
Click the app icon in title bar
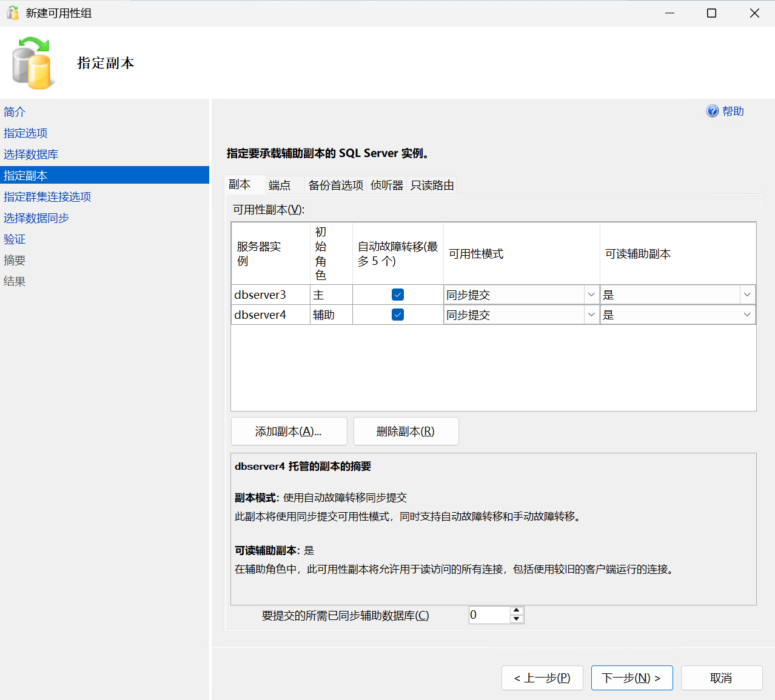coord(12,13)
